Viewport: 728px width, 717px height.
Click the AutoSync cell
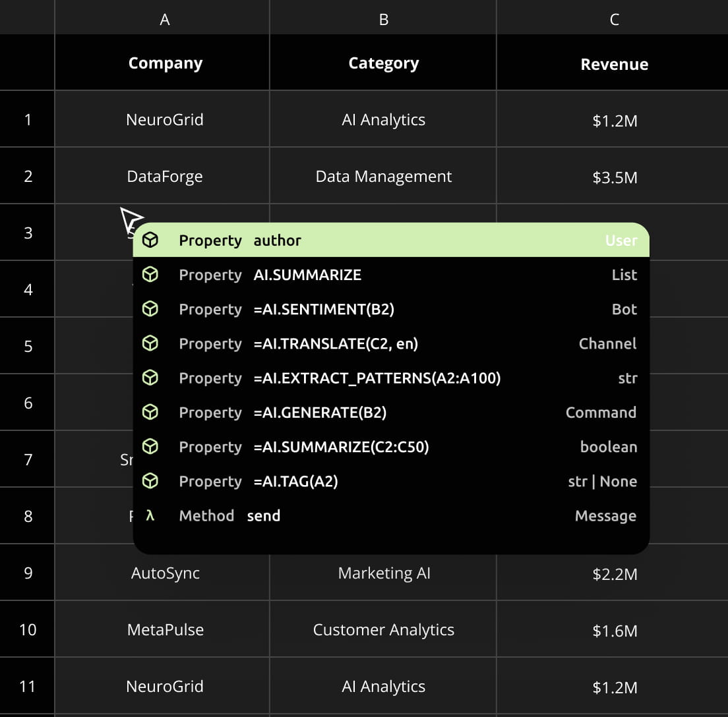coord(162,572)
